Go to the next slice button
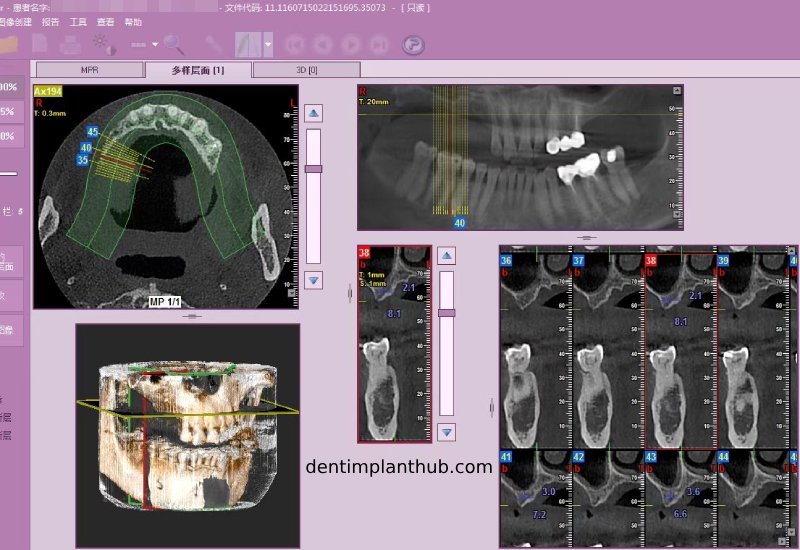800x550 pixels. 351,45
